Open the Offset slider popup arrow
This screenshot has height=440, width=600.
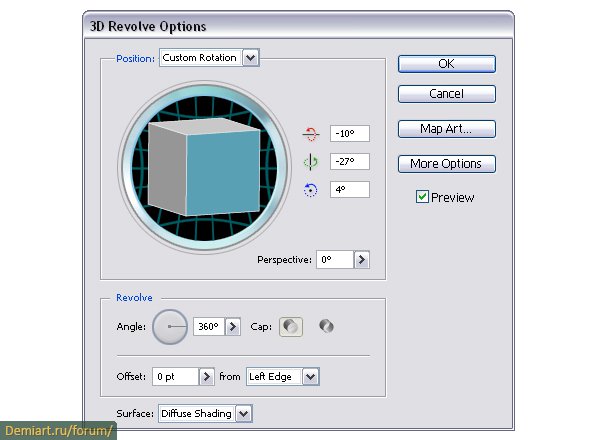point(207,377)
